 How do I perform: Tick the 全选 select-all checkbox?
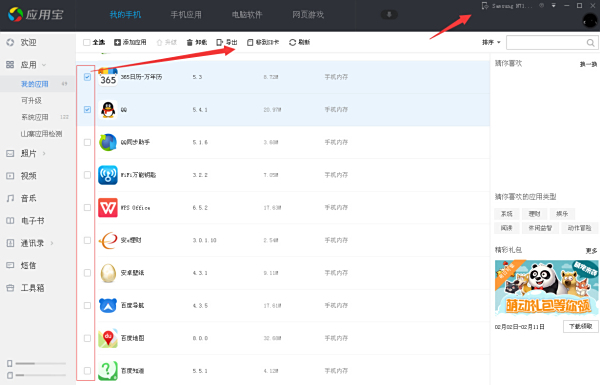coord(87,42)
